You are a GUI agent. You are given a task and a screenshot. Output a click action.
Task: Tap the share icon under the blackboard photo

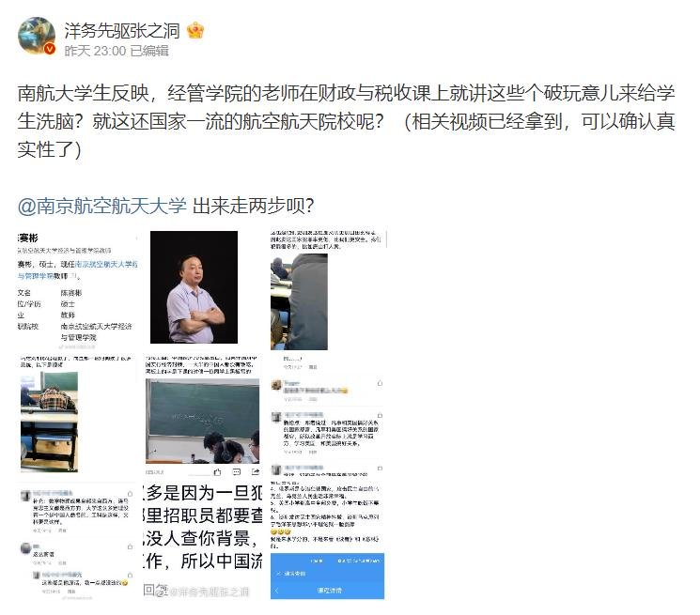pos(256,472)
